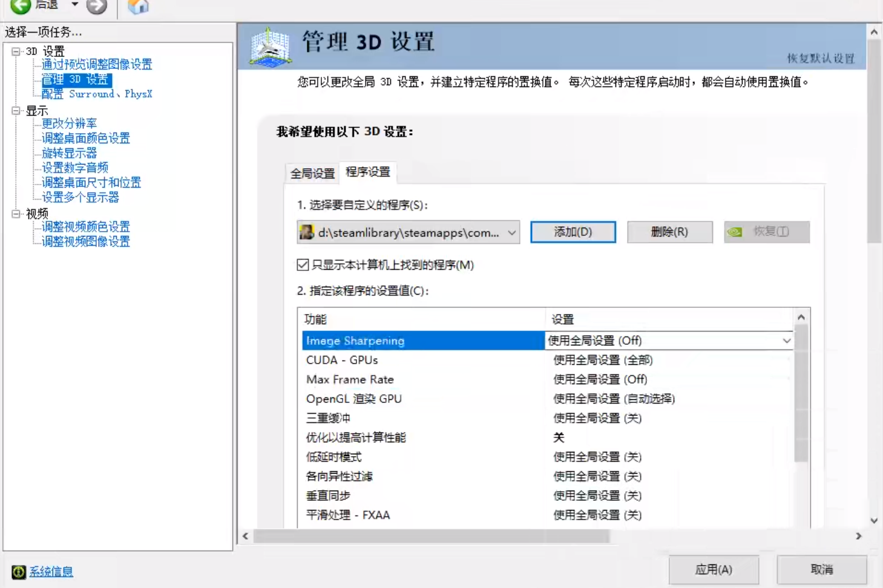Select the 垂直同步 row
The image size is (883, 588).
[547, 495]
